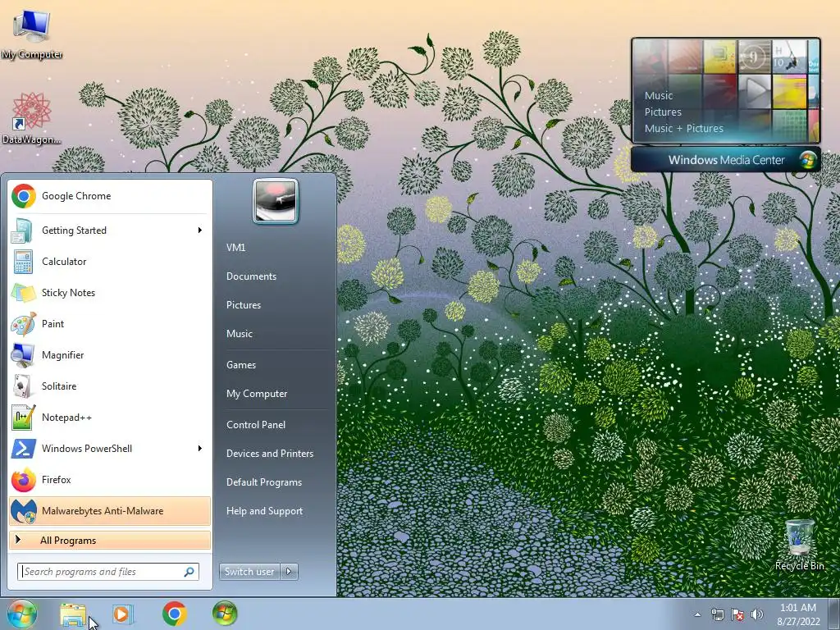Select the My Computer desktop icon
Image resolution: width=840 pixels, height=630 pixels.
(x=32, y=34)
